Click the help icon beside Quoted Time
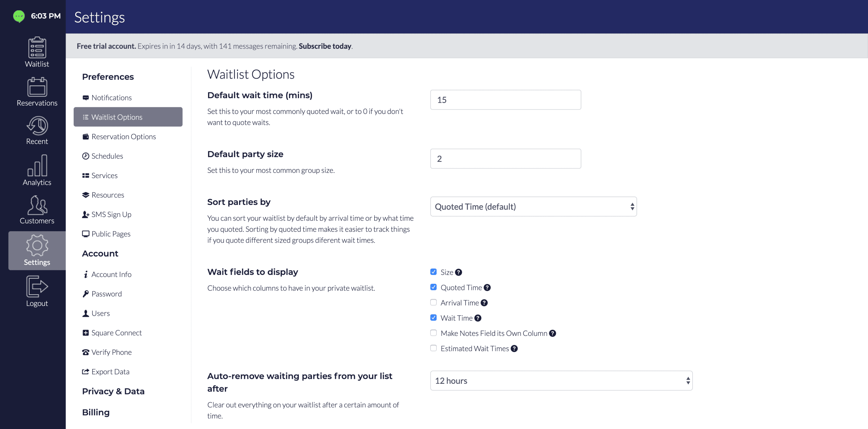The width and height of the screenshot is (868, 429). [487, 287]
